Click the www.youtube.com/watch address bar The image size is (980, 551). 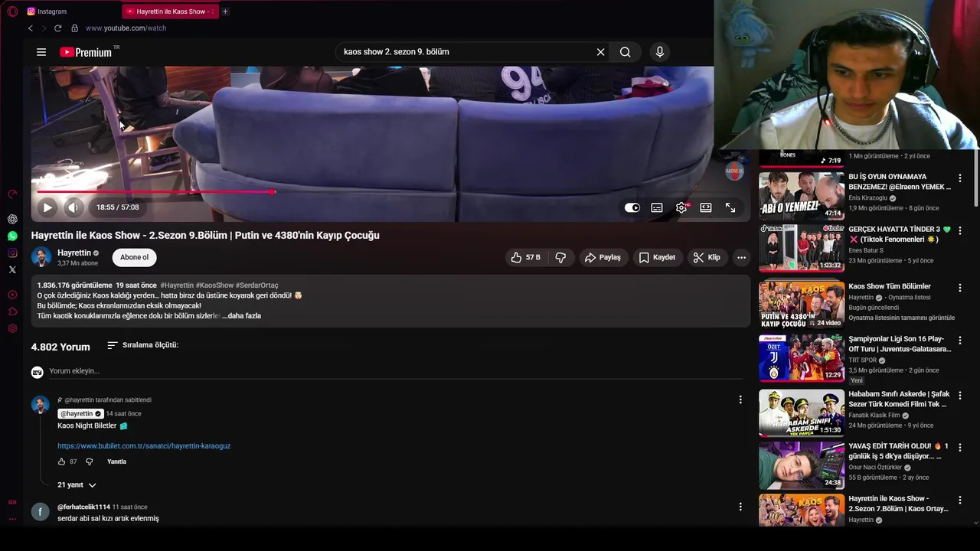[x=126, y=28]
